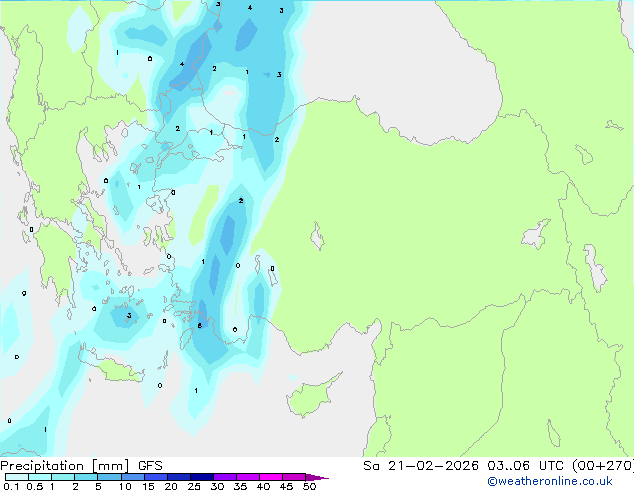Image resolution: width=634 pixels, height=490 pixels.
Task: Click the '45' legend label
Action: click(x=286, y=486)
